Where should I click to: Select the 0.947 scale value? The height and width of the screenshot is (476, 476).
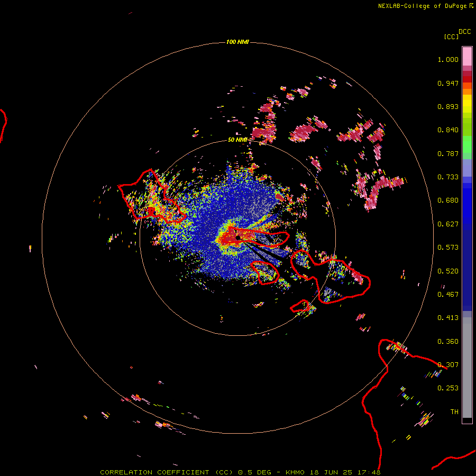(448, 83)
